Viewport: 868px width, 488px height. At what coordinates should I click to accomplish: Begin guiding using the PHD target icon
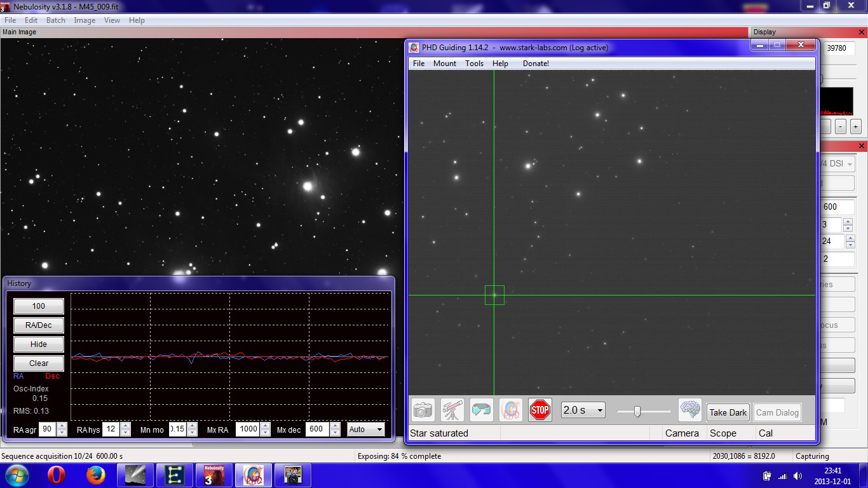(510, 410)
